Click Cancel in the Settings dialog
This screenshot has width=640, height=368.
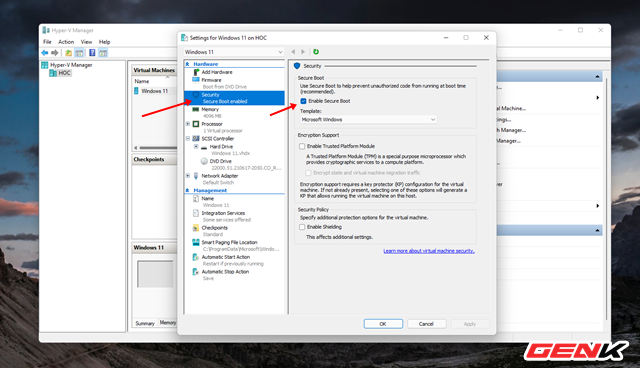coord(426,324)
